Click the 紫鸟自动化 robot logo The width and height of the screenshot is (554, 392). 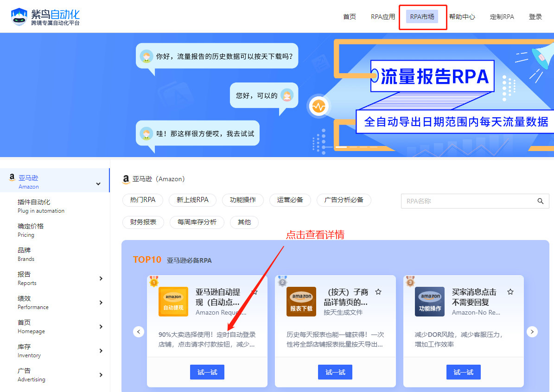coord(19,17)
